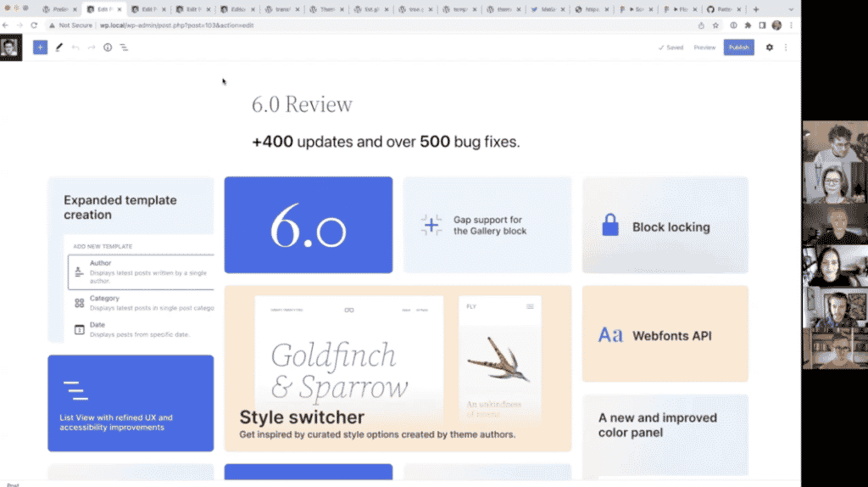Bookmark this page with the star icon
The width and height of the screenshot is (868, 487).
(715, 25)
